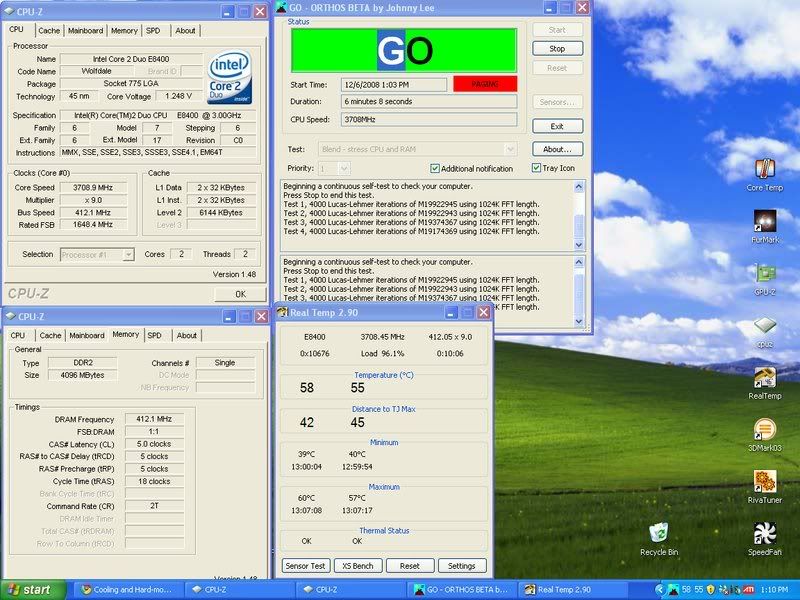Open the cpuz desktop shortcut
The height and width of the screenshot is (600, 800).
coord(764,325)
